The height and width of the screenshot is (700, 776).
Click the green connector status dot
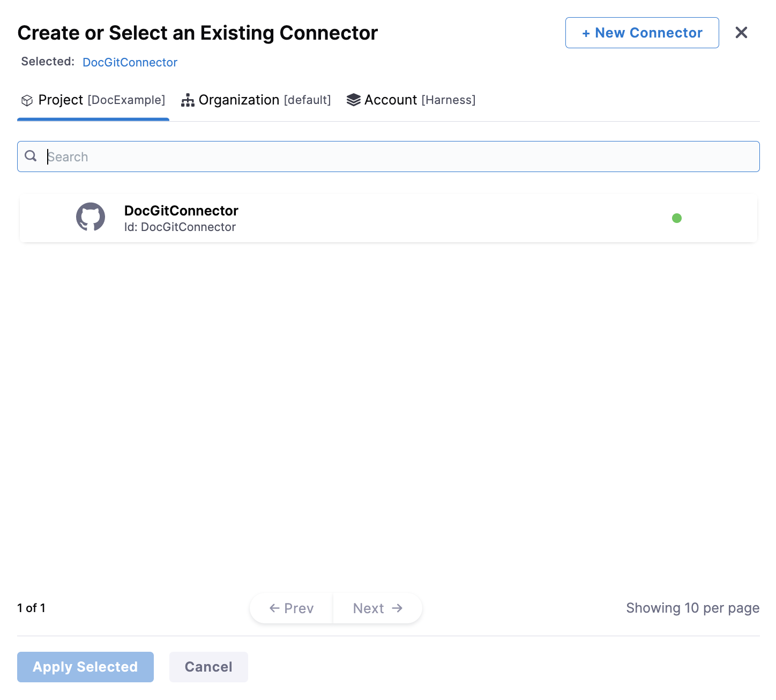(x=676, y=218)
